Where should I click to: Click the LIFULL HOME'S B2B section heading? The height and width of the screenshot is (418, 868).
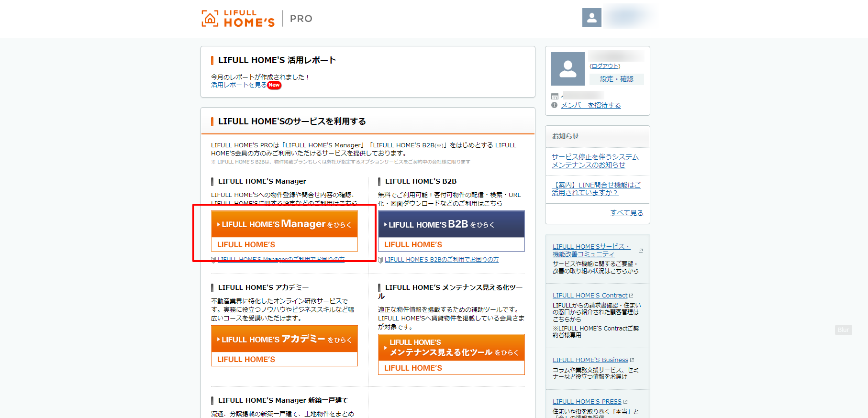click(421, 181)
